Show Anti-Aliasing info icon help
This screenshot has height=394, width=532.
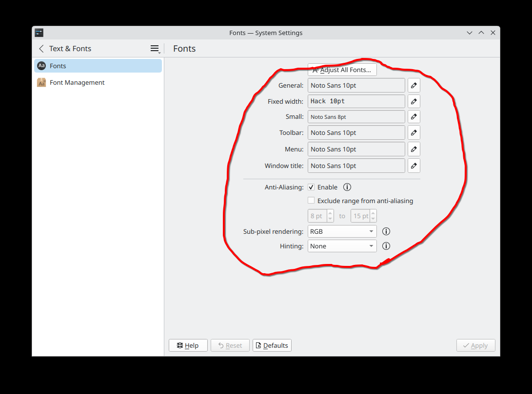tap(347, 187)
